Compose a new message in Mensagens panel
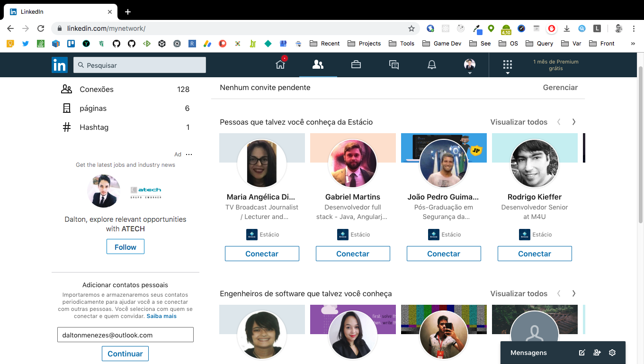 pos(581,353)
